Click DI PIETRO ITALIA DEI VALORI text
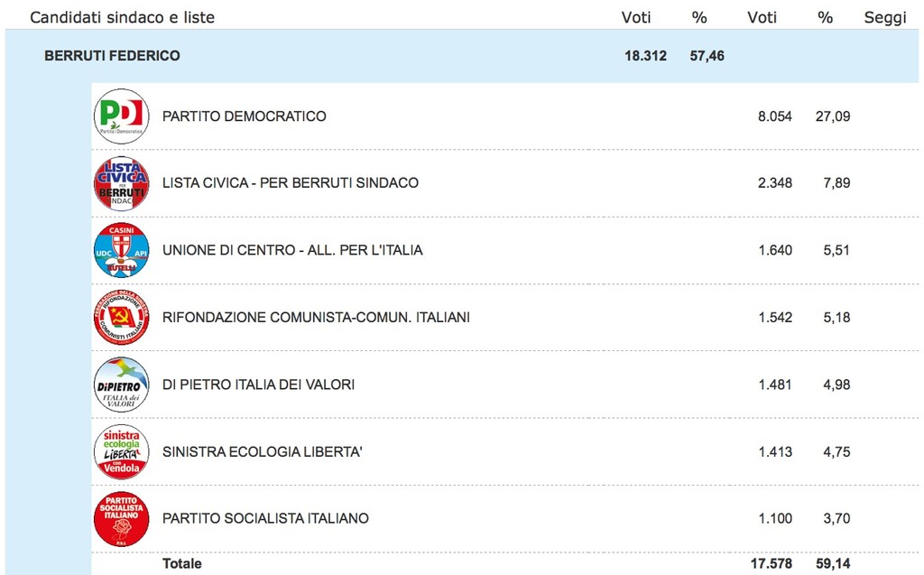The image size is (924, 575). tap(258, 385)
